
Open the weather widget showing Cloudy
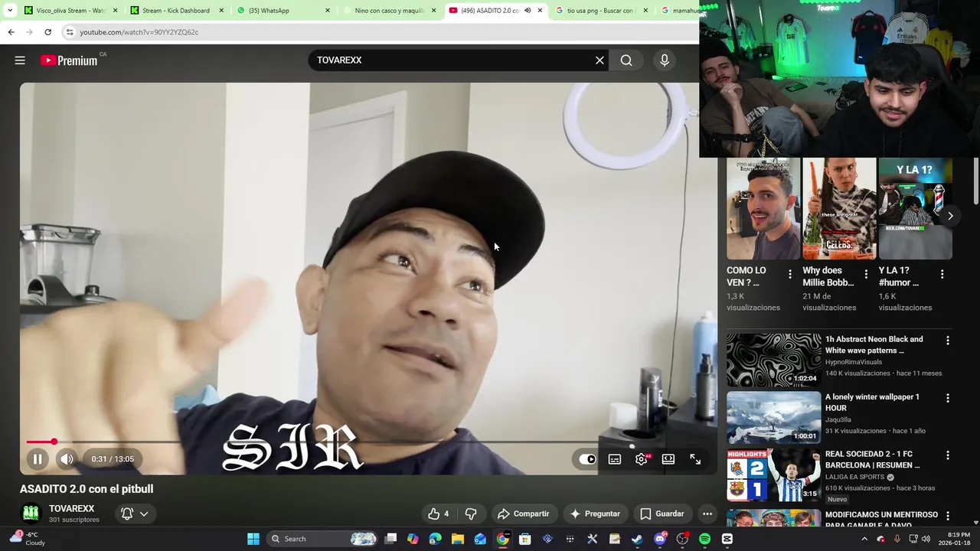pos(27,539)
